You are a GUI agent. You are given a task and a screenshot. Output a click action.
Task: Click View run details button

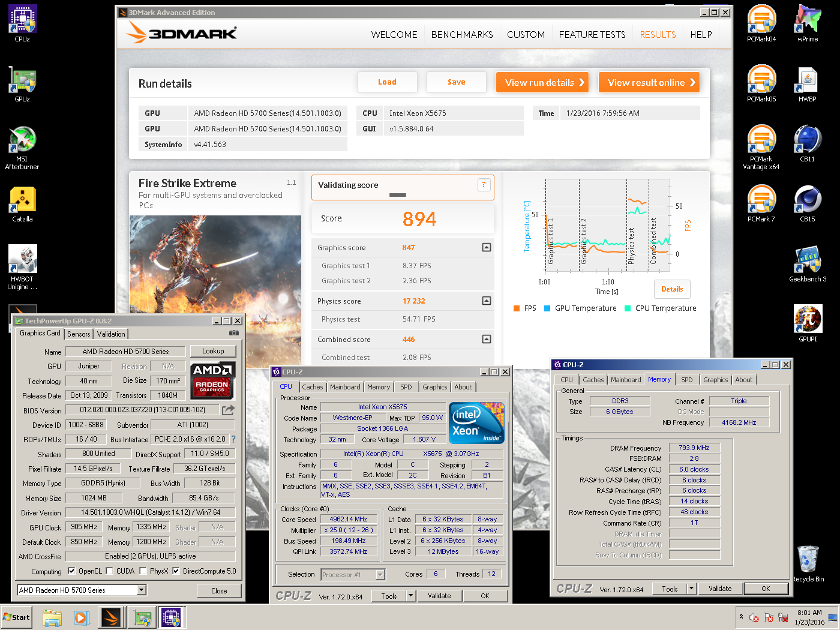pyautogui.click(x=542, y=83)
